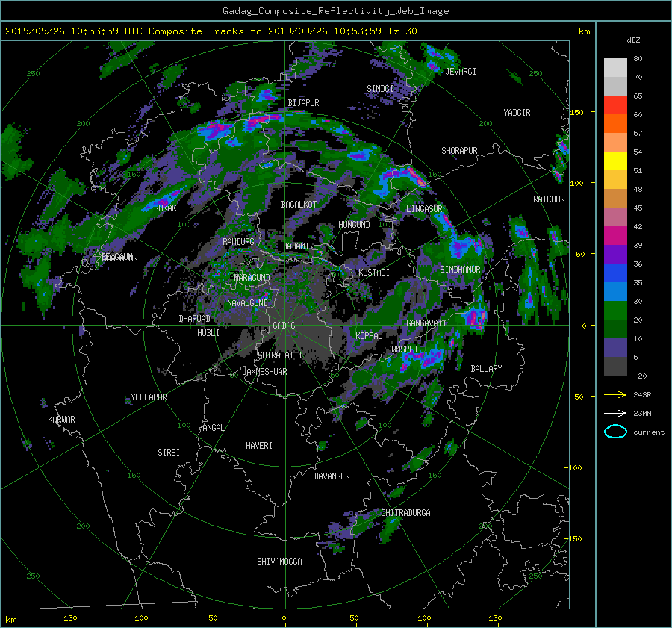This screenshot has height=628, width=672.
Task: Click the '-20' dBZ legend value
Action: pos(640,376)
